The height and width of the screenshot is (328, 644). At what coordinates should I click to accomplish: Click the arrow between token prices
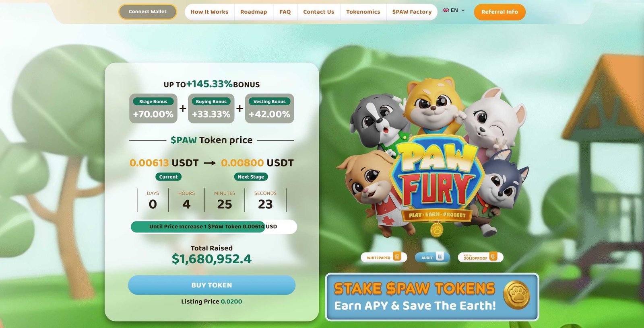click(210, 163)
